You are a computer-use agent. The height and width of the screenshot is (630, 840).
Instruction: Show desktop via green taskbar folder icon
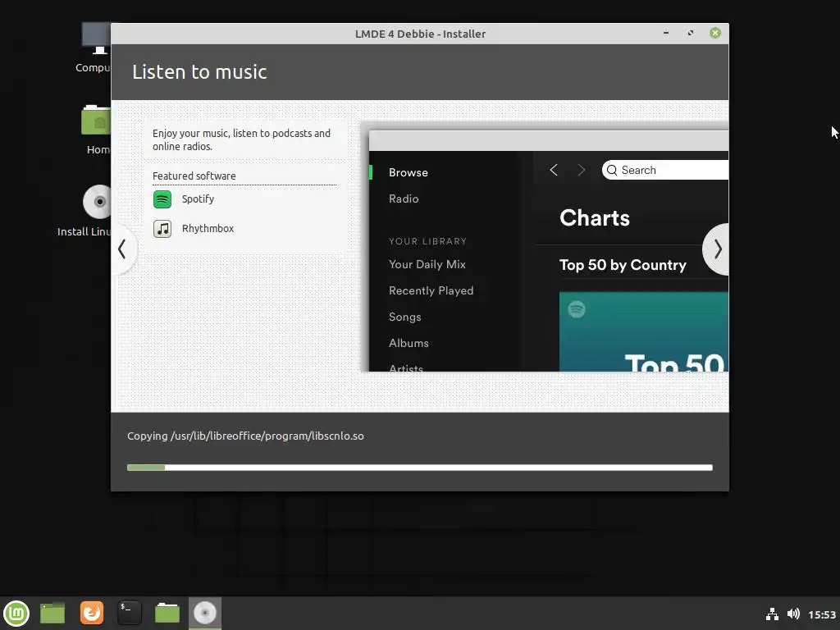[52, 613]
